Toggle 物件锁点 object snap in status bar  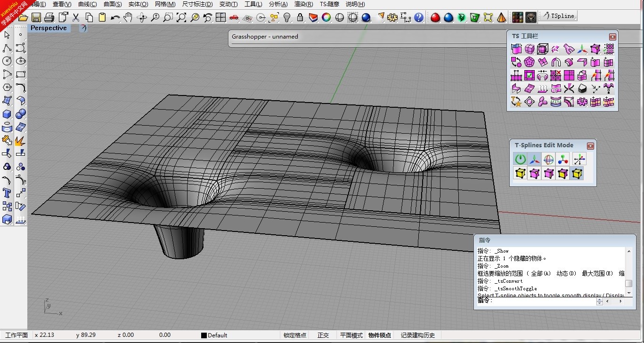pos(380,335)
